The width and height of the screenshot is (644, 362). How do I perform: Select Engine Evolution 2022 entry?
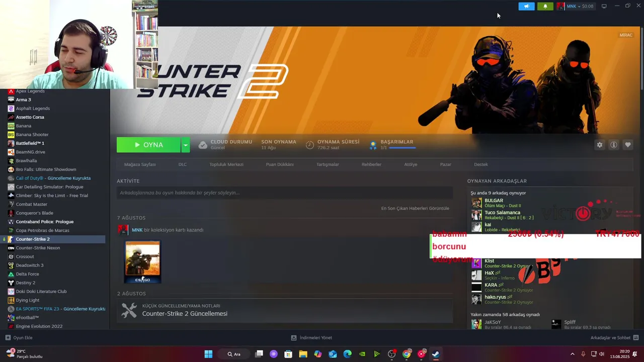coord(39,326)
